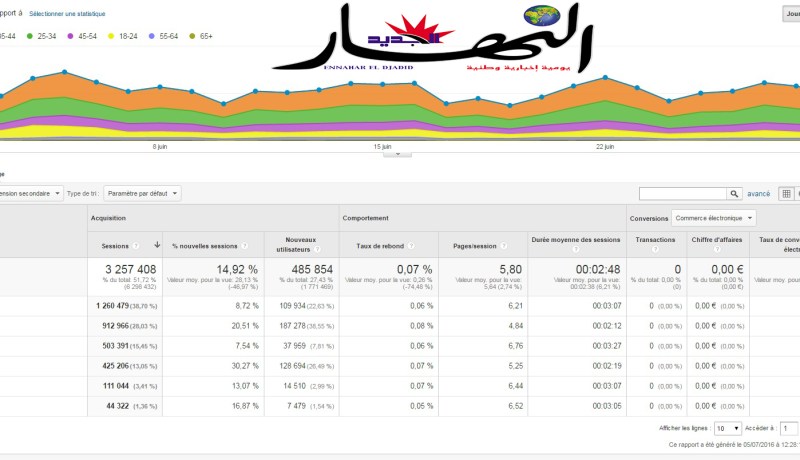Toggle the 25-34 legend series
800x460 pixels.
[41, 36]
